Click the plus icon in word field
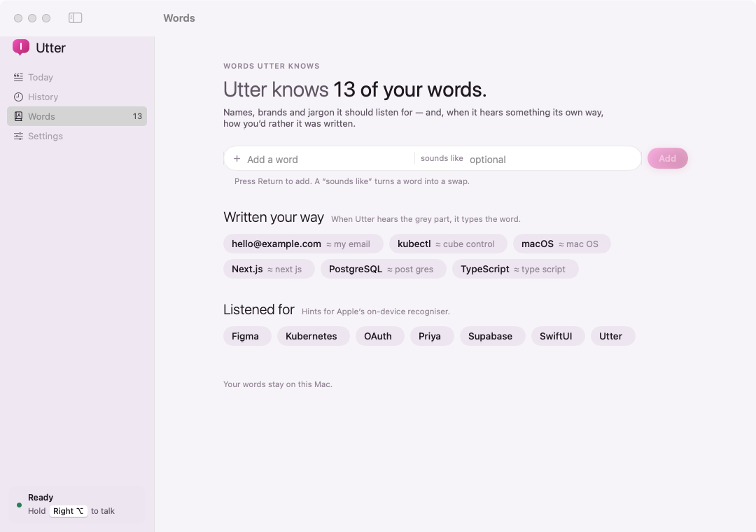This screenshot has height=532, width=756. [x=237, y=159]
